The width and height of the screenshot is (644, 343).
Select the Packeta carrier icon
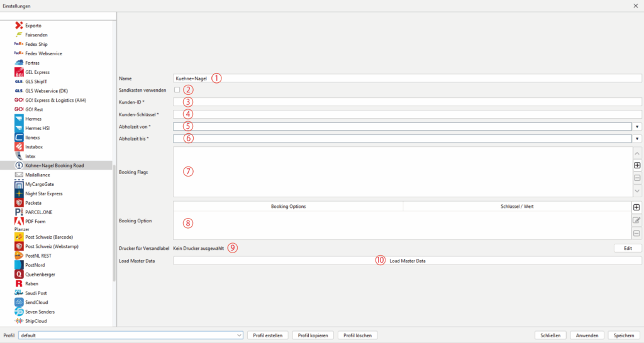(x=19, y=203)
